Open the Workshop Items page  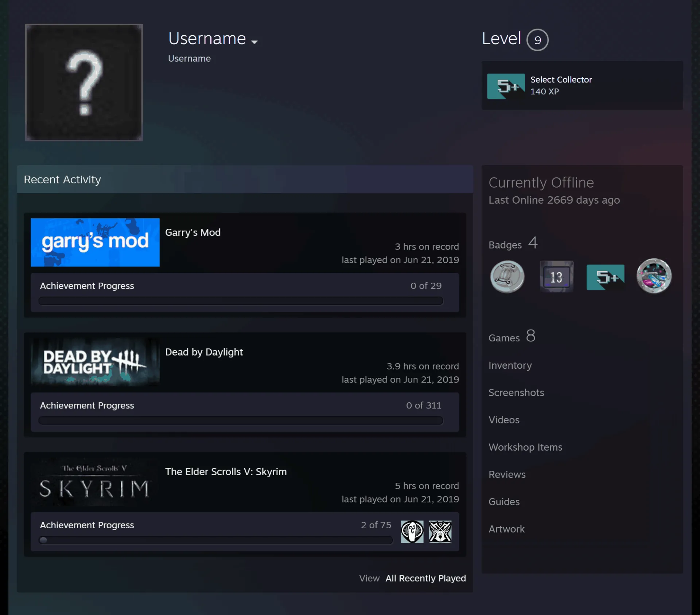click(525, 447)
